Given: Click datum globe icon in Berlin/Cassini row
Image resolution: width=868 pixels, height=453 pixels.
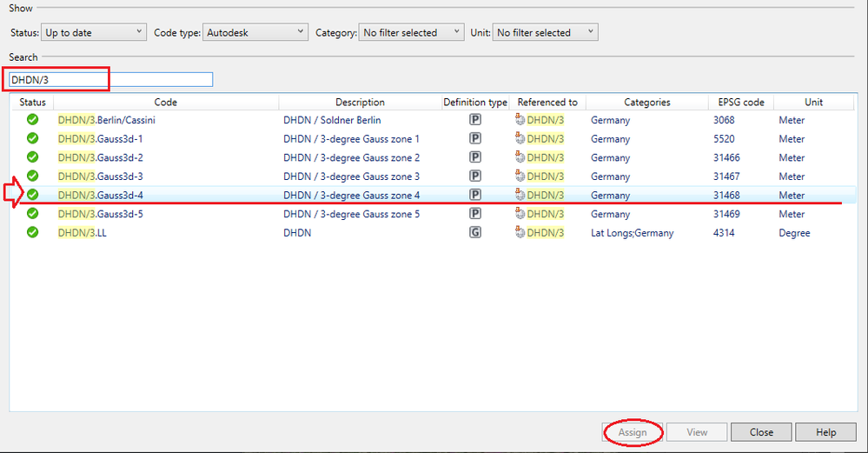Looking at the screenshot, I should (520, 119).
